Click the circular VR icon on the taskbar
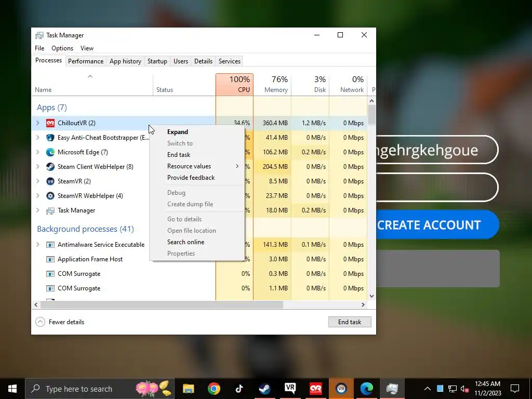532x399 pixels. point(341,389)
